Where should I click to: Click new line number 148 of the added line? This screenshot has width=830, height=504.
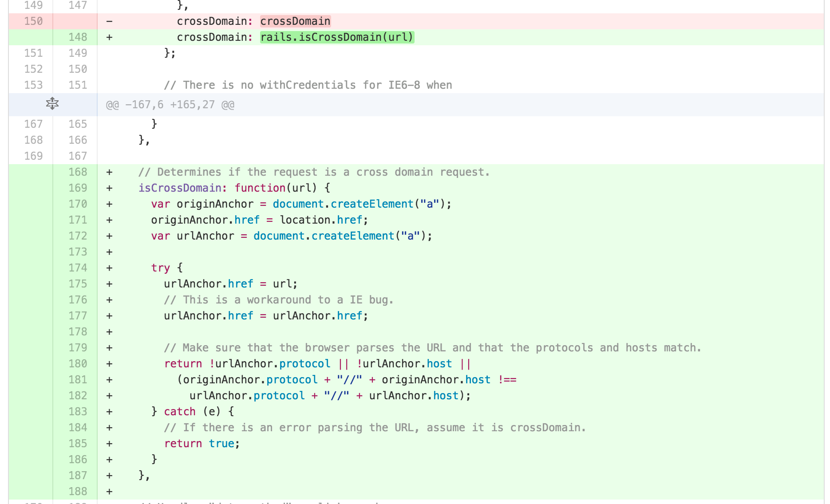(x=78, y=37)
